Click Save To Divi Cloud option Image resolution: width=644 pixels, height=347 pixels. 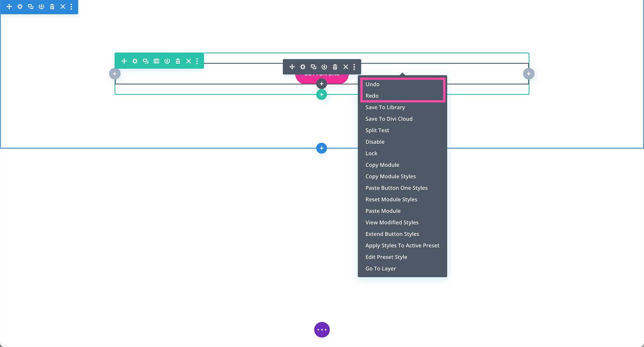(x=389, y=119)
